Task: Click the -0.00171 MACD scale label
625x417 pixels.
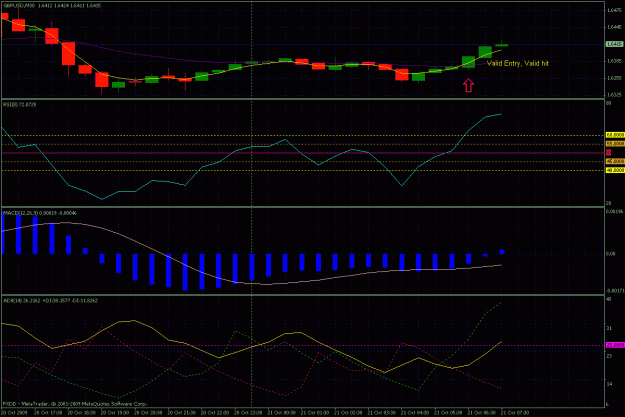Action: 614,291
